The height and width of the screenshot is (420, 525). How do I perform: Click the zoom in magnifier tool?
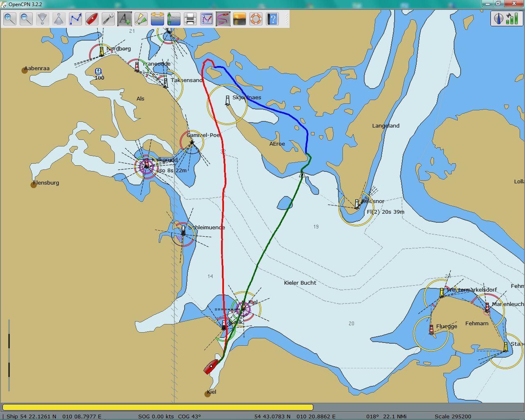(x=10, y=19)
